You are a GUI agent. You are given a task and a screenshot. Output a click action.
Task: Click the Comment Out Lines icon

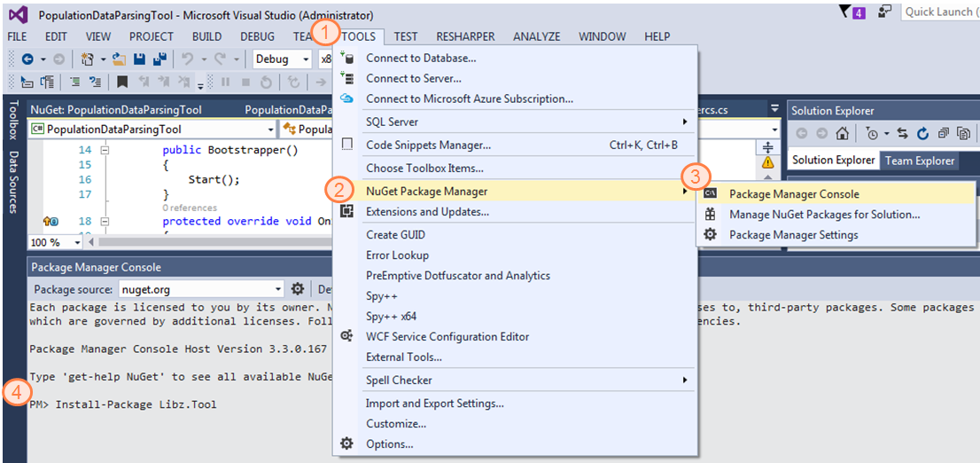(95, 82)
